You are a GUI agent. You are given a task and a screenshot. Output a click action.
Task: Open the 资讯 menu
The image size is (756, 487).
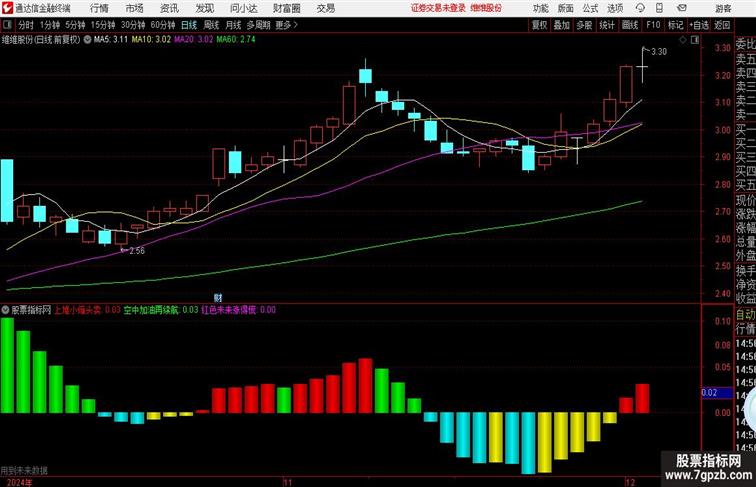tap(169, 8)
